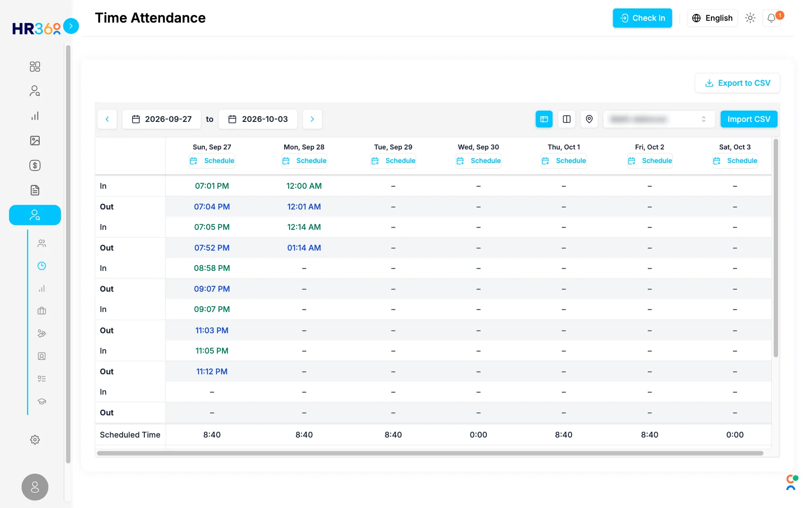Select the 07:01 PM check-in entry
This screenshot has height=508, width=812.
coord(212,186)
